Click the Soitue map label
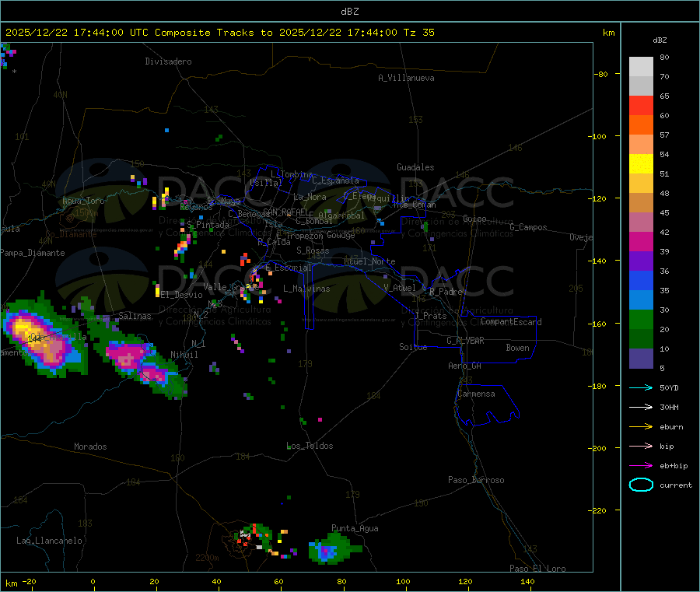 pyautogui.click(x=413, y=347)
